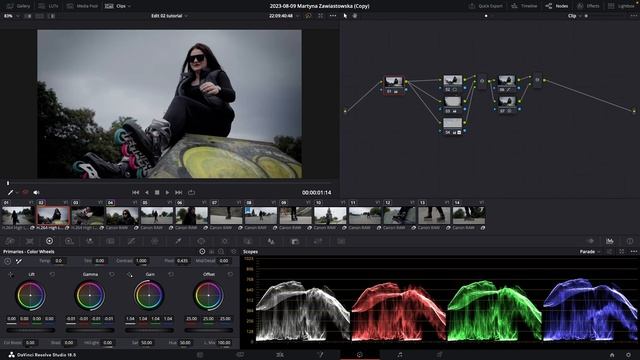
Task: Open the Motion Effects palette
Action: click(110, 241)
